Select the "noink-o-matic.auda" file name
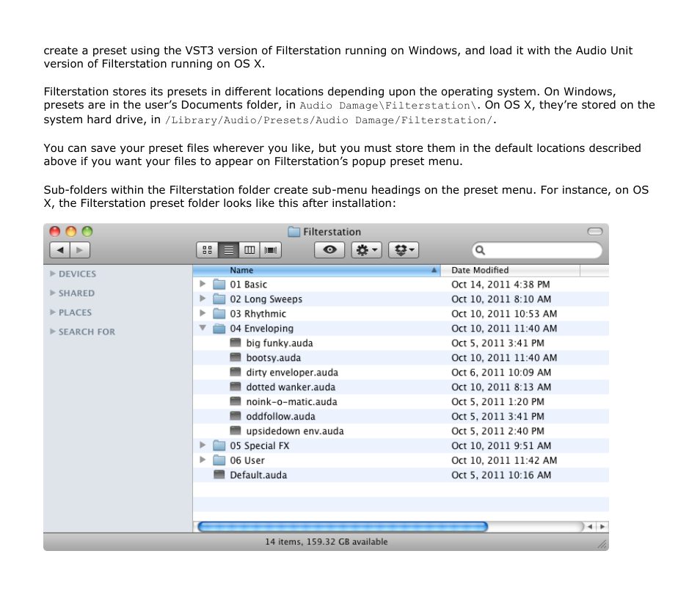 291,402
